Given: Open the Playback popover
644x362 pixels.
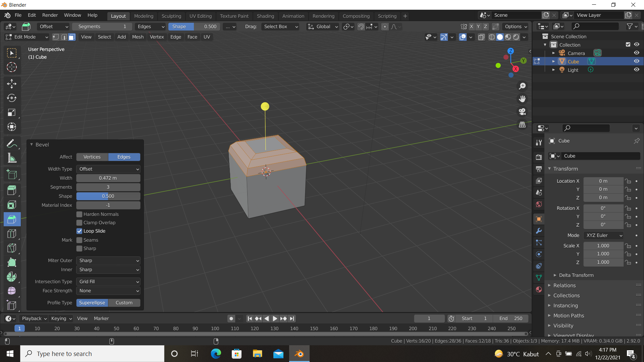Looking at the screenshot, I should (x=34, y=318).
